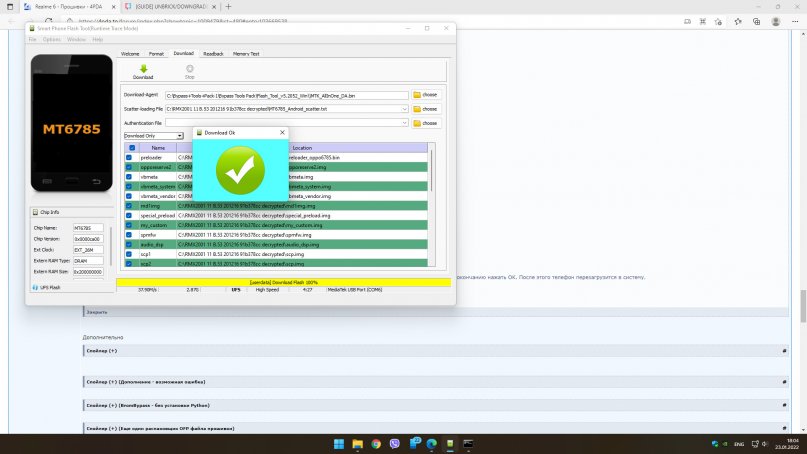
Task: Uncheck the preloader partition checkbox
Action: pos(129,157)
